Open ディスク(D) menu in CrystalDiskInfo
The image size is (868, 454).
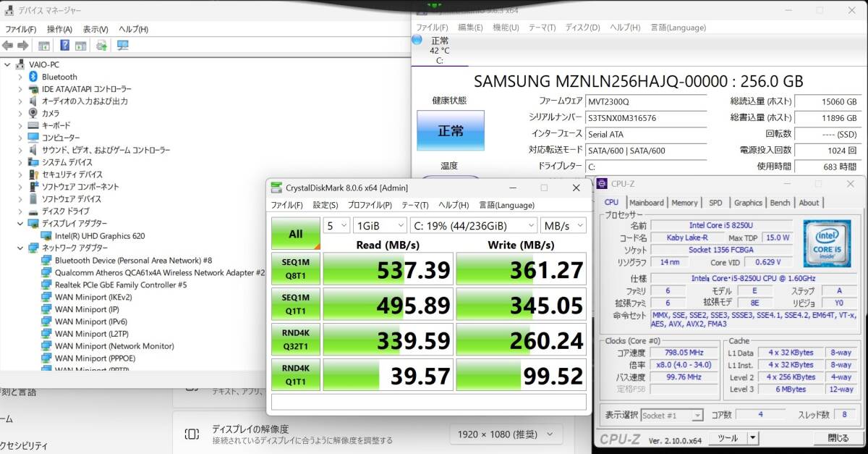tap(582, 28)
